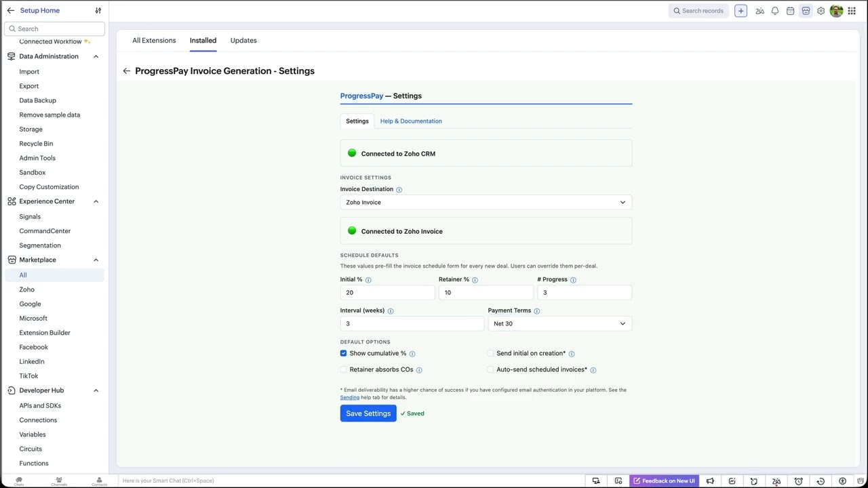The height and width of the screenshot is (488, 868).
Task: Collapse the Marketplace section
Action: coord(96,260)
